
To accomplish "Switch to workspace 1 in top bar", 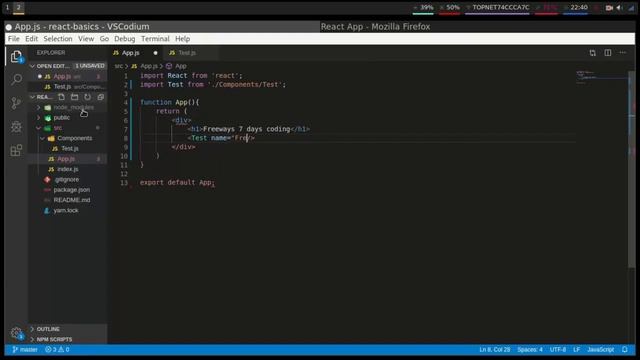I will pyautogui.click(x=7, y=7).
